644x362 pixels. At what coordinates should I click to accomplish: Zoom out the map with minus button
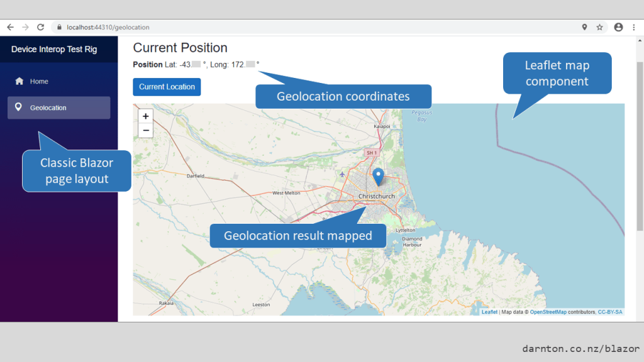point(145,130)
